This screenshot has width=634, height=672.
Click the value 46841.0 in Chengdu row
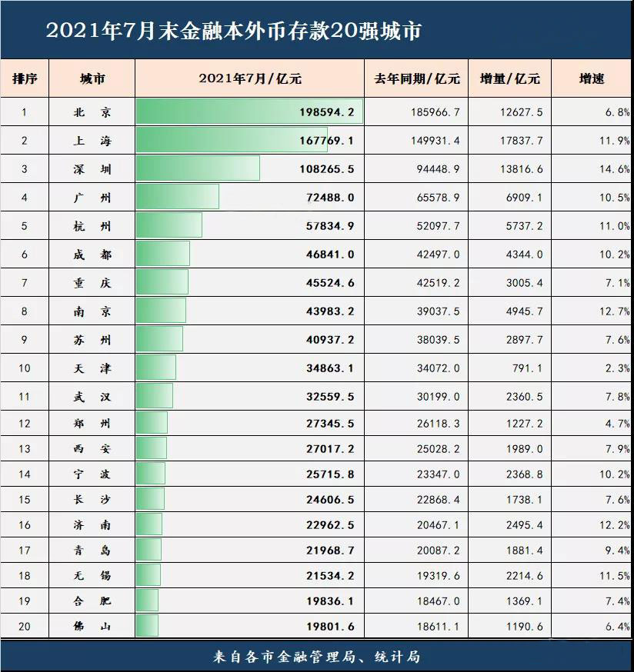tap(330, 254)
